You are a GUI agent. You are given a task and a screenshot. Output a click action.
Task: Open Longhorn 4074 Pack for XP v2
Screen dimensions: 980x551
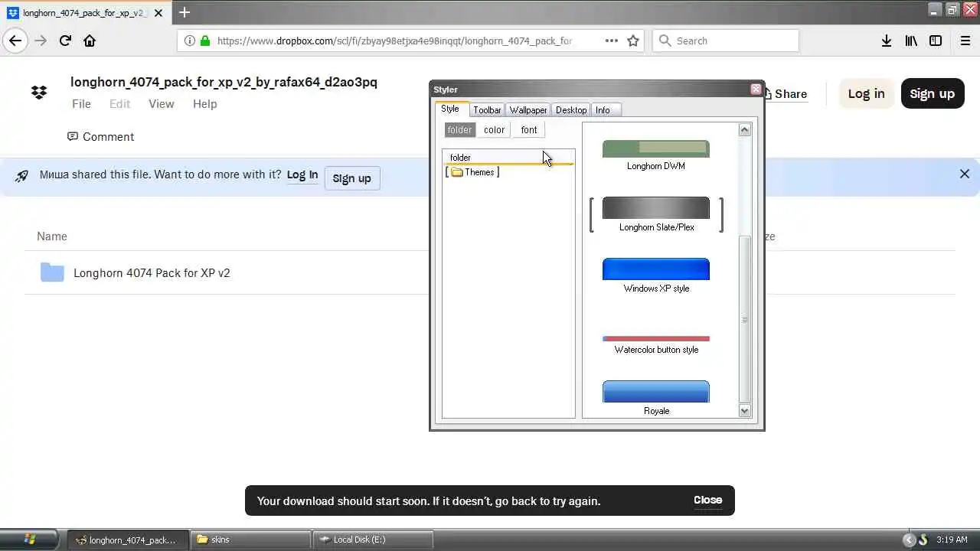coord(152,272)
